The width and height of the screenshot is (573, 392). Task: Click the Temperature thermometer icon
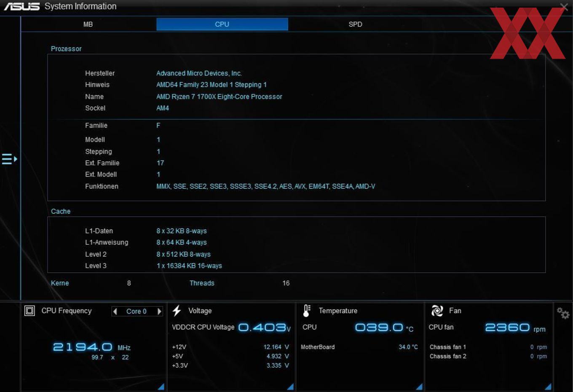coord(307,311)
